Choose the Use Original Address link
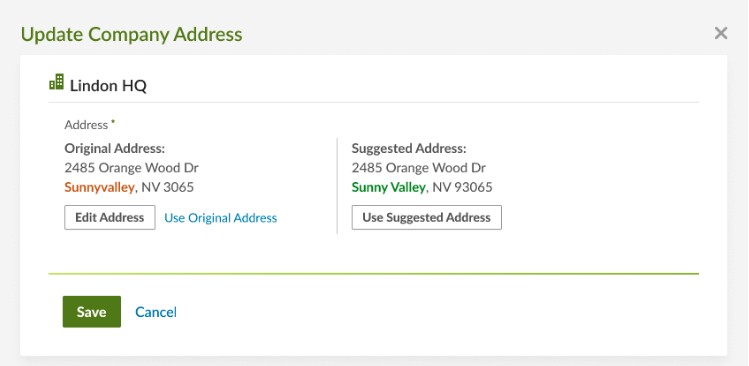This screenshot has height=366, width=749. pos(221,218)
